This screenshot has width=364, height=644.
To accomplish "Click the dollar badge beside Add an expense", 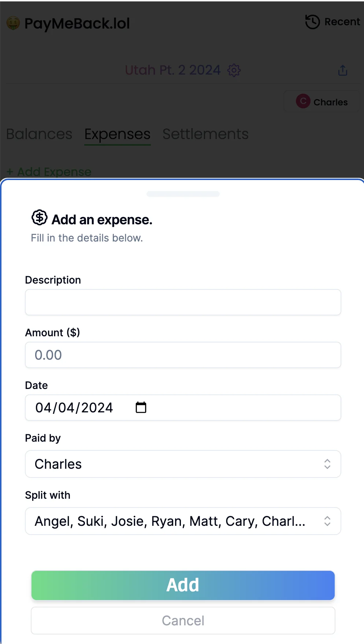I will pyautogui.click(x=39, y=217).
